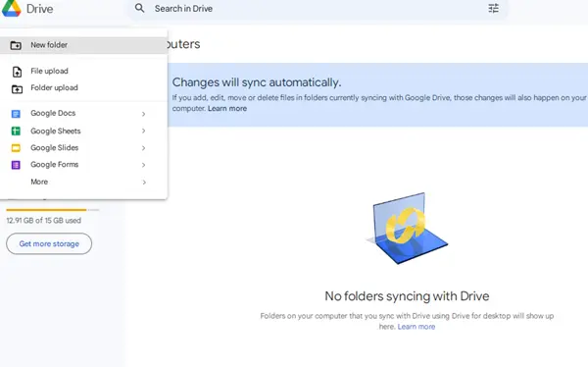Open advanced search filter options icon
The width and height of the screenshot is (588, 367).
click(x=494, y=8)
